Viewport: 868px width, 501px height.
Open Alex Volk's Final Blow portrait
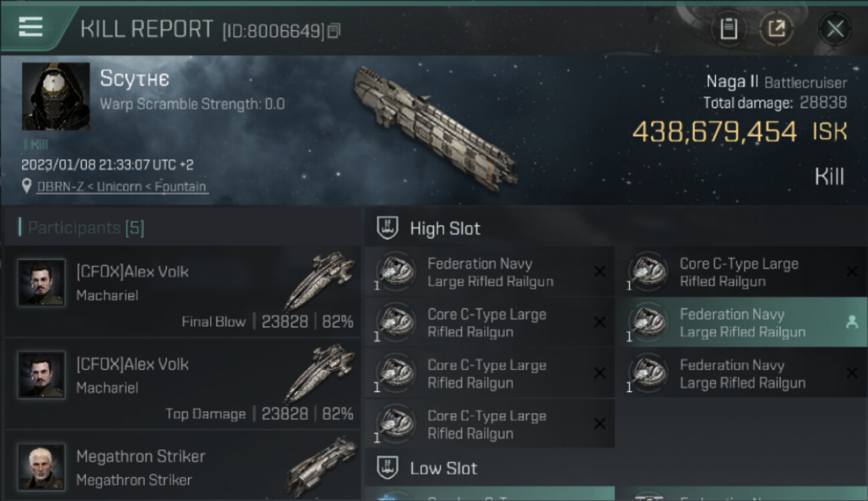41,283
